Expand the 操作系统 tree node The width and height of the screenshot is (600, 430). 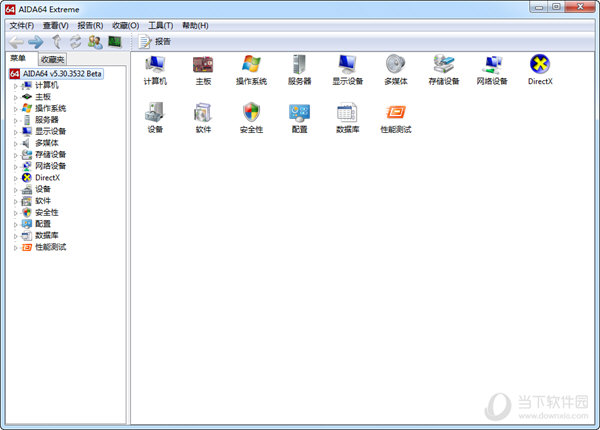click(x=15, y=109)
